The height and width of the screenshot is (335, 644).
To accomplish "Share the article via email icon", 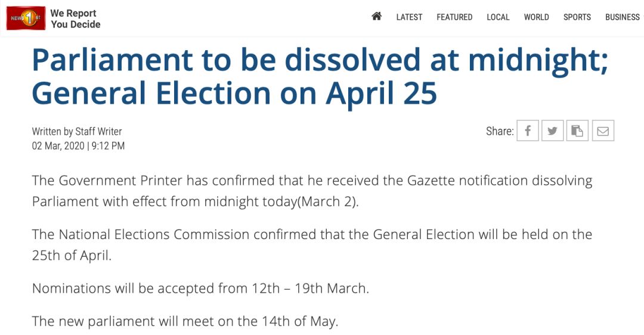I will click(x=603, y=131).
